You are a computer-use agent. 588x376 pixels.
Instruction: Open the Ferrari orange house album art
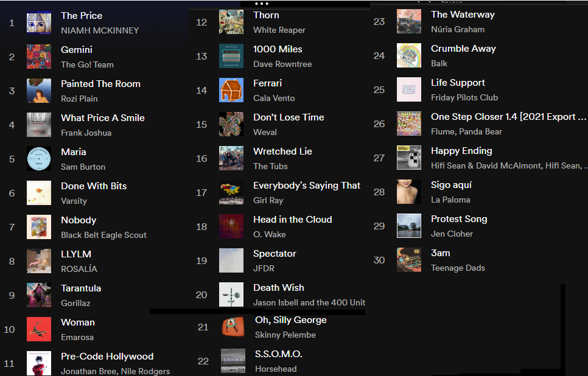coord(231,90)
